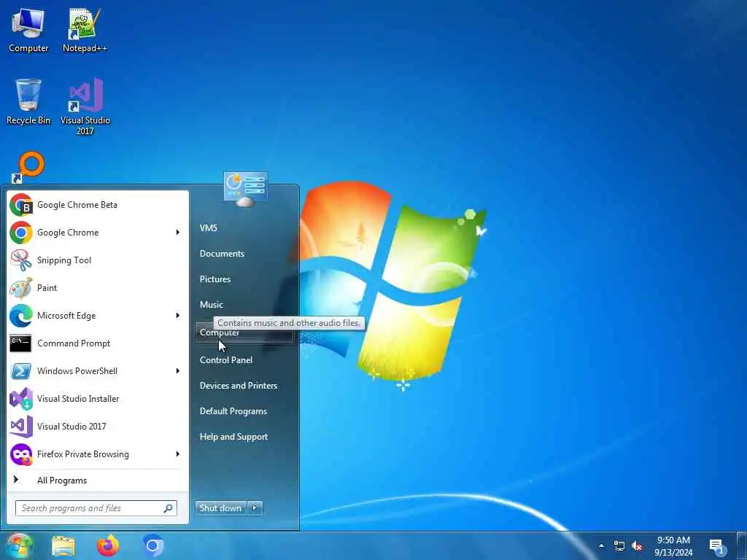The image size is (747, 560).
Task: Click the search magnifier icon
Action: (x=169, y=508)
